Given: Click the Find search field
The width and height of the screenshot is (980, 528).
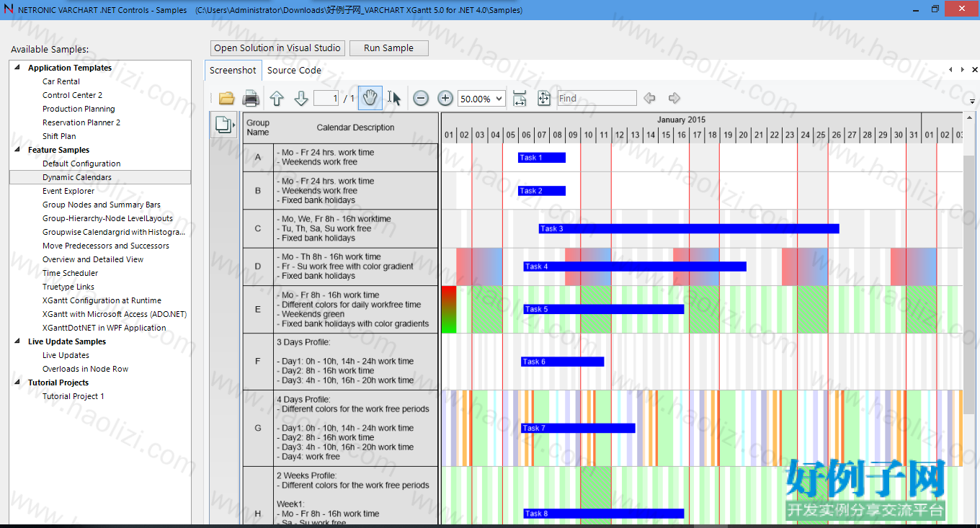Looking at the screenshot, I should (x=597, y=98).
